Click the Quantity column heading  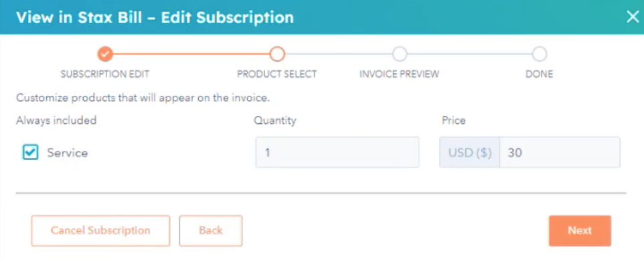click(274, 121)
